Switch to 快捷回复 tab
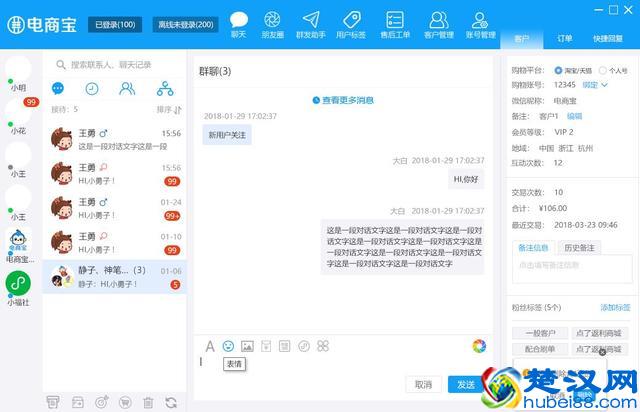The image size is (640, 412). [x=608, y=39]
